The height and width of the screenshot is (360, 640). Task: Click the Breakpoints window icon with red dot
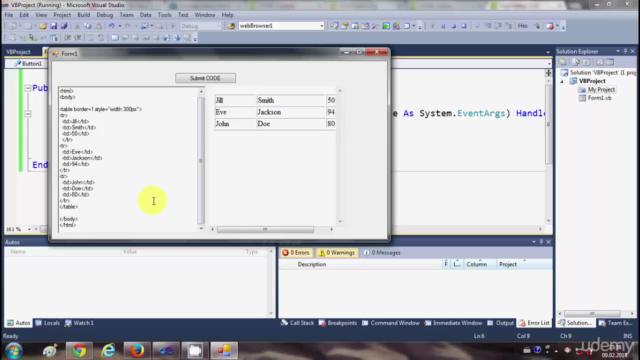(550, 26)
